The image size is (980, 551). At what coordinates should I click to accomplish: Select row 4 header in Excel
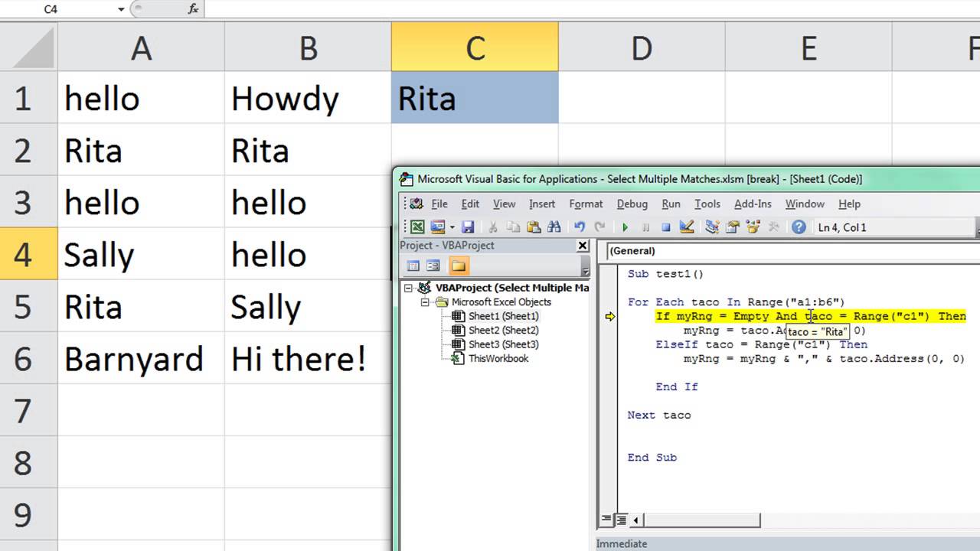(x=28, y=254)
